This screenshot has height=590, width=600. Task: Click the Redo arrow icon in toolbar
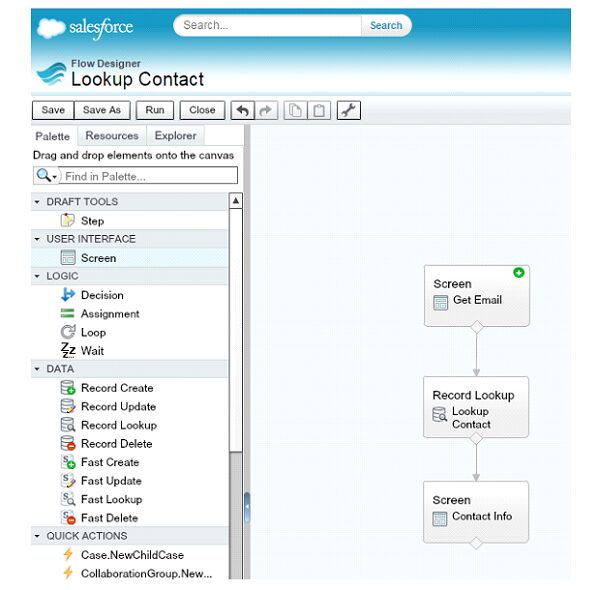266,111
